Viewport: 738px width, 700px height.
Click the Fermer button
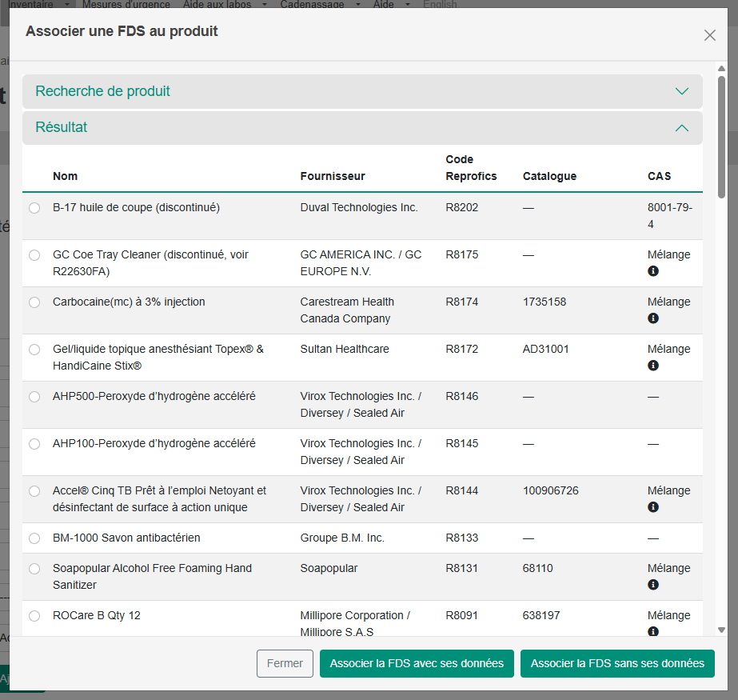pos(285,663)
